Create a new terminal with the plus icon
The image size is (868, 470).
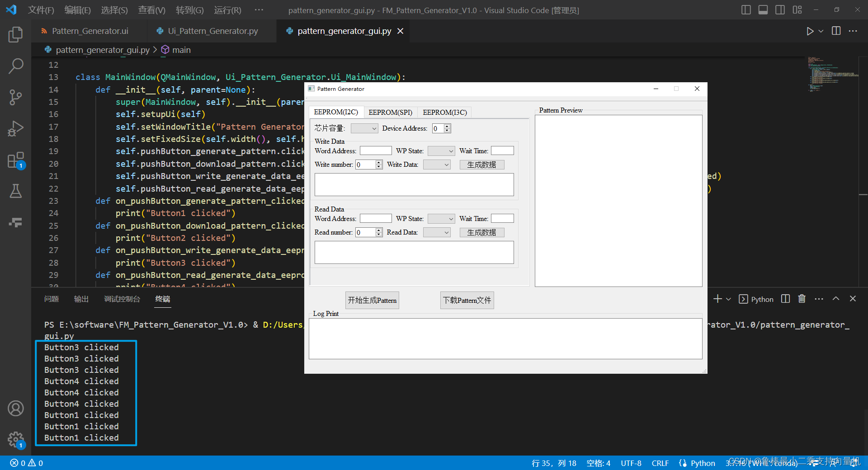point(717,299)
